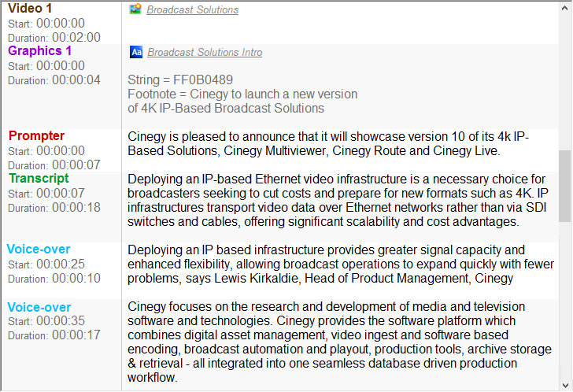Viewport: 573px width, 392px height.
Task: Click the Graphics 1 duration value 00:00:04
Action: point(76,80)
